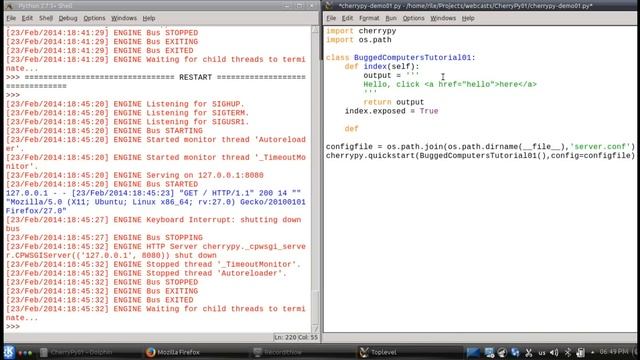The image size is (640, 360).
Task: Click the Ln: 220 Col: 55 status
Action: (x=296, y=338)
